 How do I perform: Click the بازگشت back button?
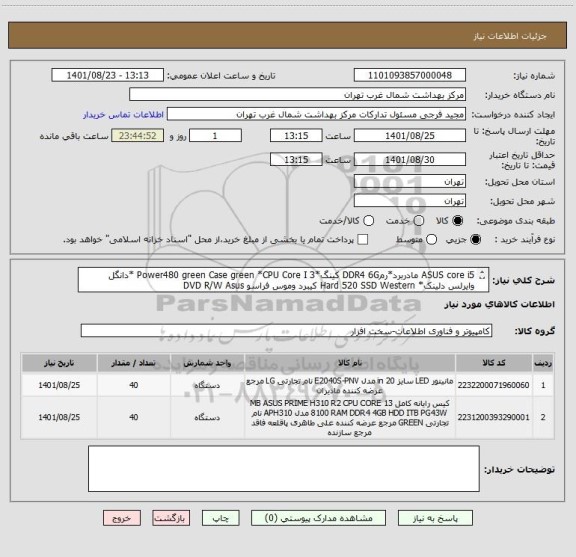pyautogui.click(x=171, y=518)
